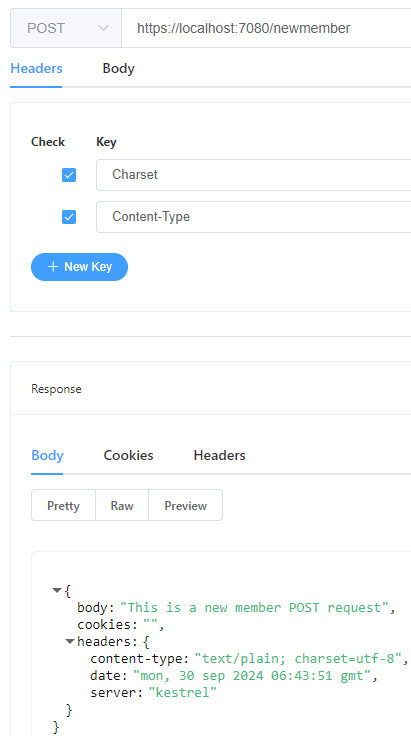411x736 pixels.
Task: Click the chevron arrow next to POST
Action: (103, 28)
